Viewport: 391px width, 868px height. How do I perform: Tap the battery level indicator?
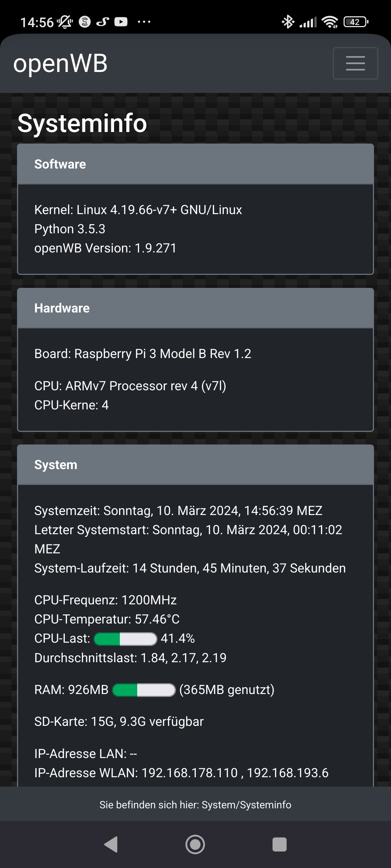pyautogui.click(x=356, y=22)
